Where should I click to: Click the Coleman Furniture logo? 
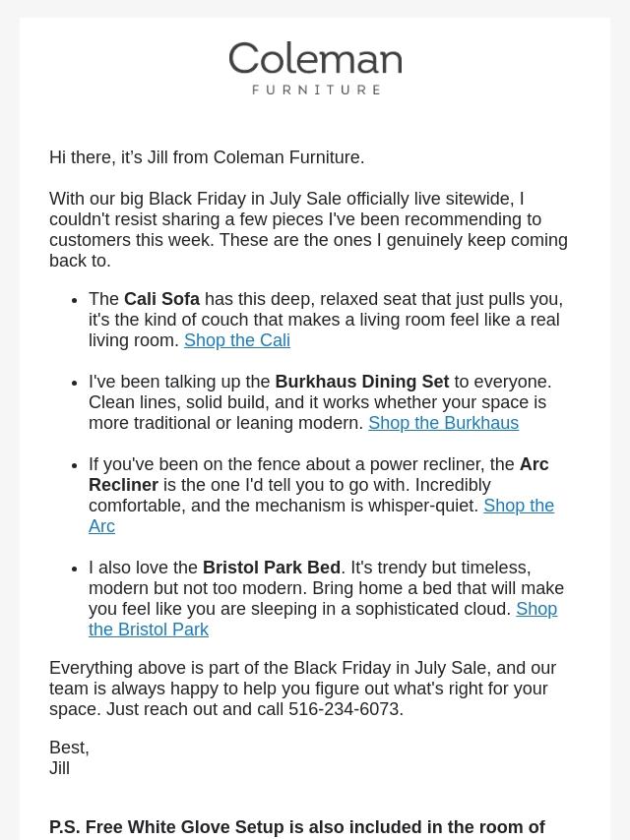click(315, 68)
